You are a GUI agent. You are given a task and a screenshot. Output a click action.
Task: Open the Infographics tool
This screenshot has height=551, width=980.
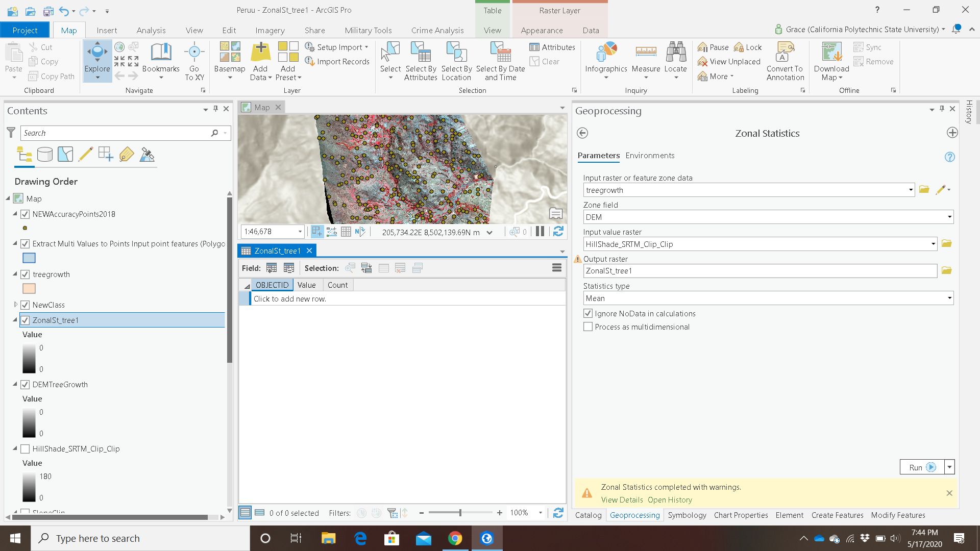(606, 53)
